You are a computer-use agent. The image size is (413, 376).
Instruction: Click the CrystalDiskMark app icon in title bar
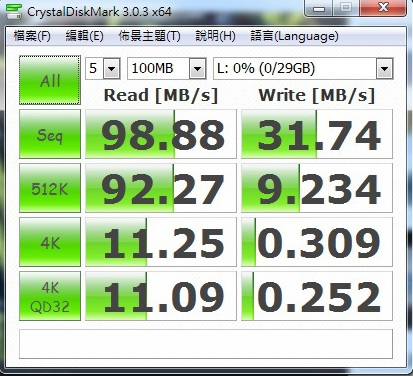click(x=14, y=12)
